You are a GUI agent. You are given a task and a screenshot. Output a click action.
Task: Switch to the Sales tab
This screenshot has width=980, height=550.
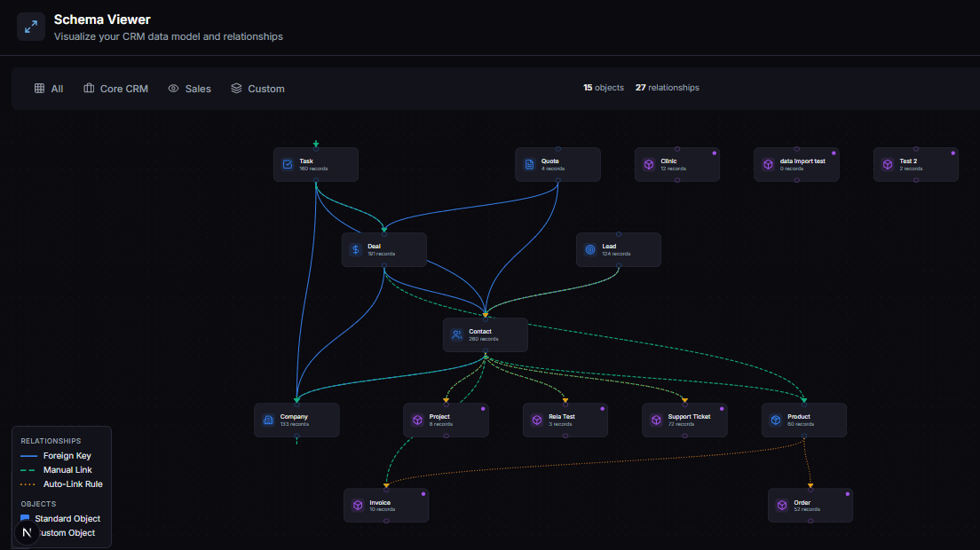point(189,88)
